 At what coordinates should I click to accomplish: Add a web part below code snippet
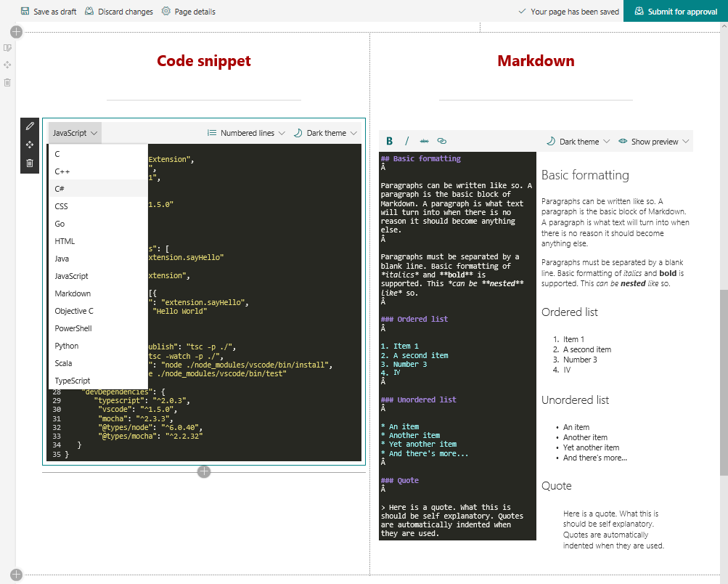pyautogui.click(x=204, y=472)
